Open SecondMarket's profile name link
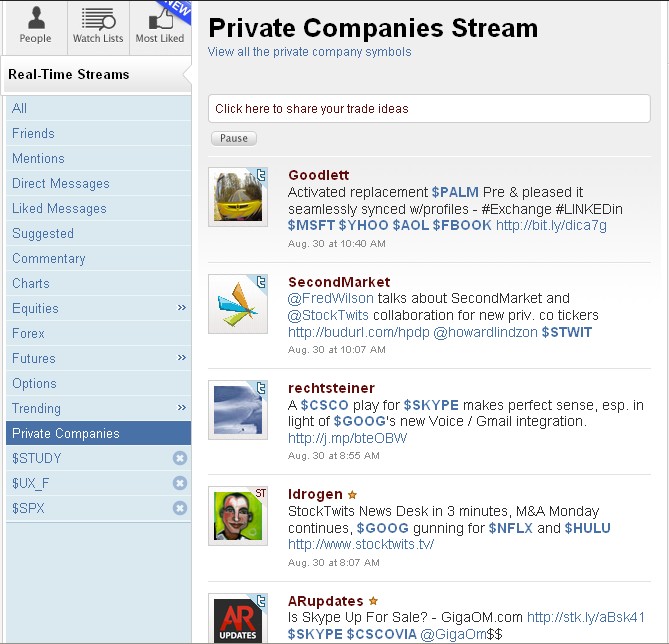 [339, 282]
